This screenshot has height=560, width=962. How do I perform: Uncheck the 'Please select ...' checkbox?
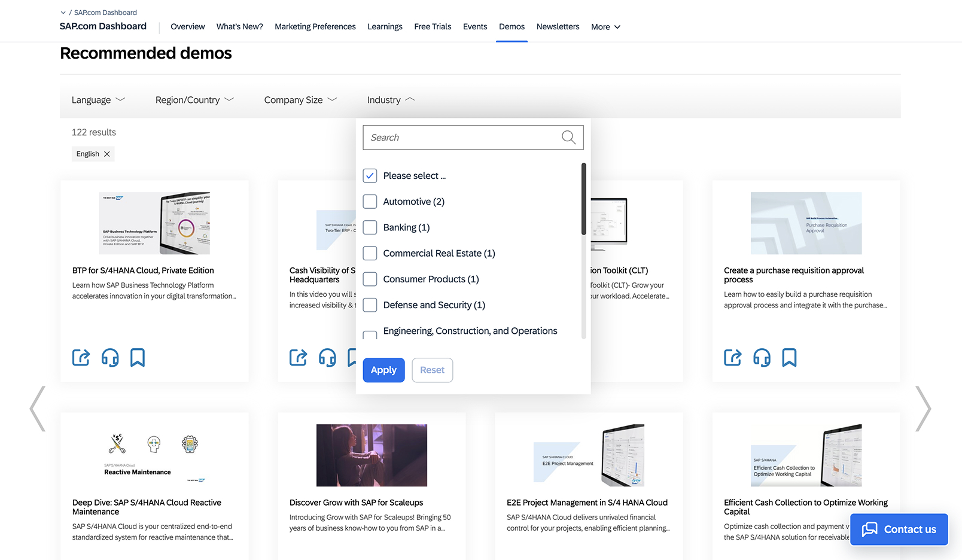coord(370,176)
